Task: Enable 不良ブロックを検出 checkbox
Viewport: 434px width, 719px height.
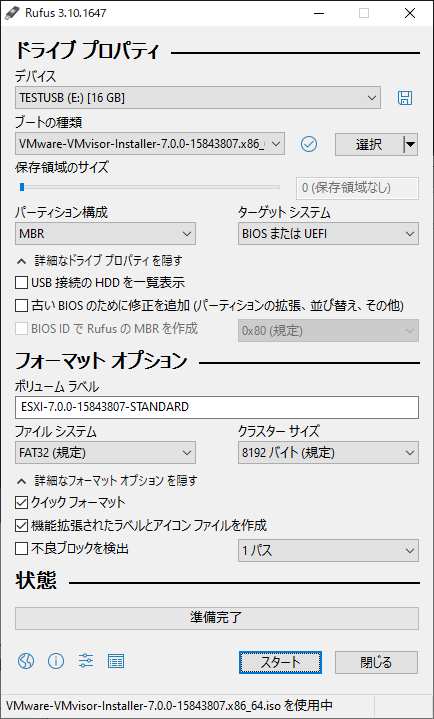Action: coord(22,548)
